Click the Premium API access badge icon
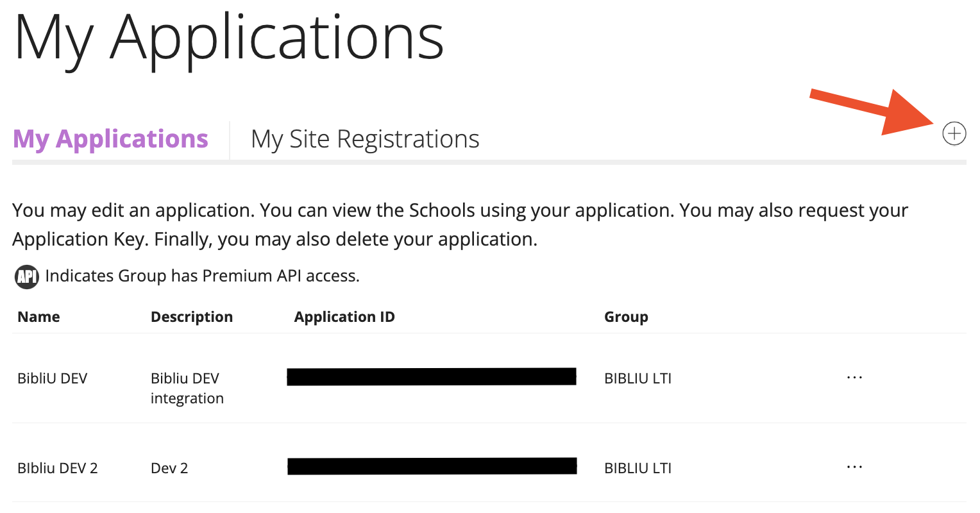Viewport: 980px width, 513px height. click(27, 276)
